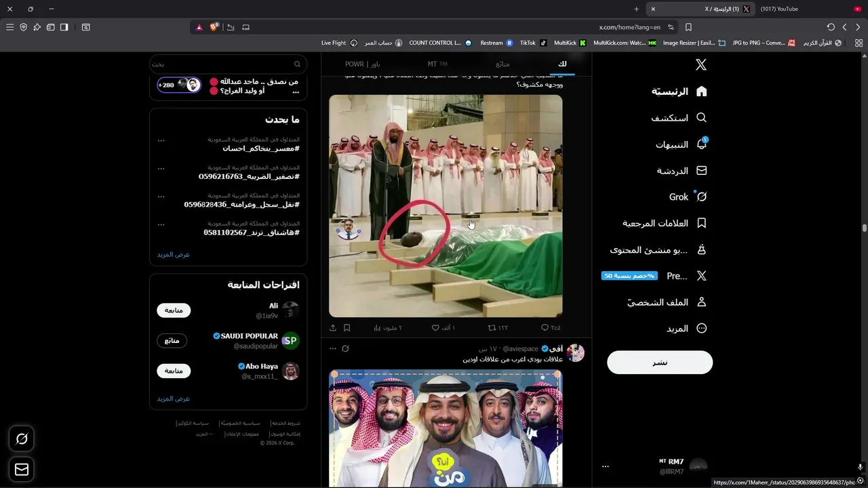Show more trends عرض المزيد
Viewport: 868px width, 488px height.
[174, 254]
